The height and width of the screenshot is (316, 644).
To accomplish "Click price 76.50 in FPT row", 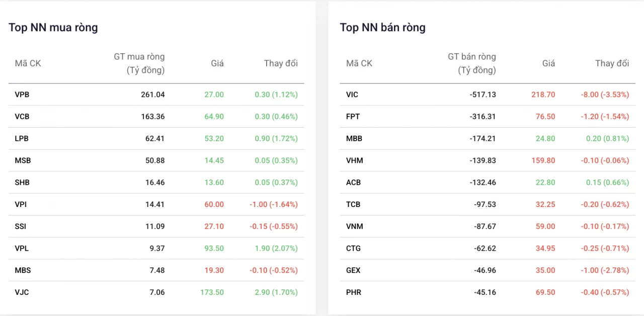I will pos(545,117).
